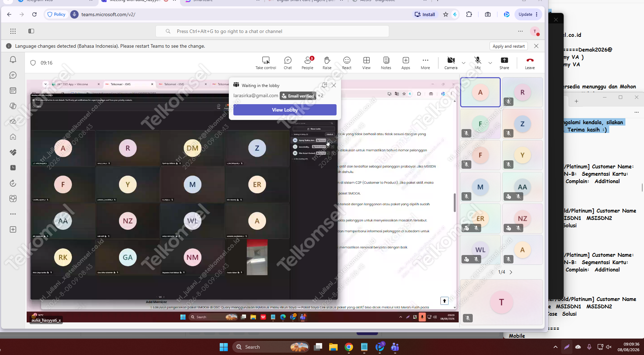Turn on the Camera
Image resolution: width=644 pixels, height=355 pixels.
point(451,63)
